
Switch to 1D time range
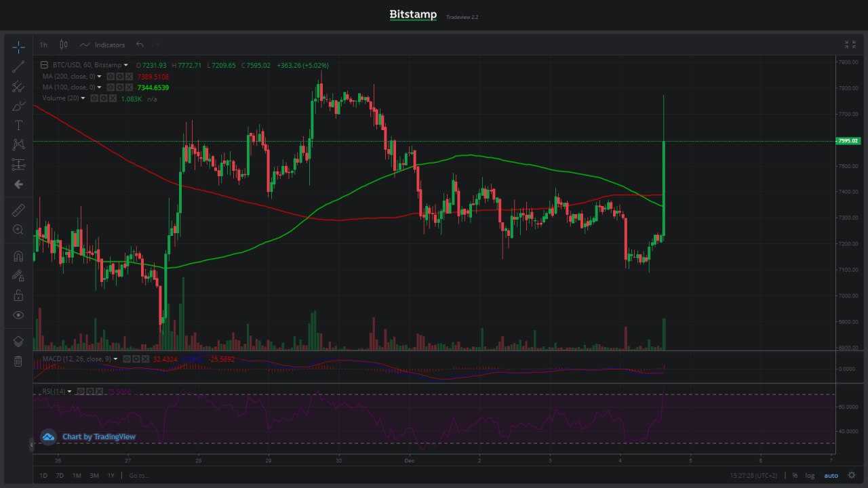click(44, 475)
